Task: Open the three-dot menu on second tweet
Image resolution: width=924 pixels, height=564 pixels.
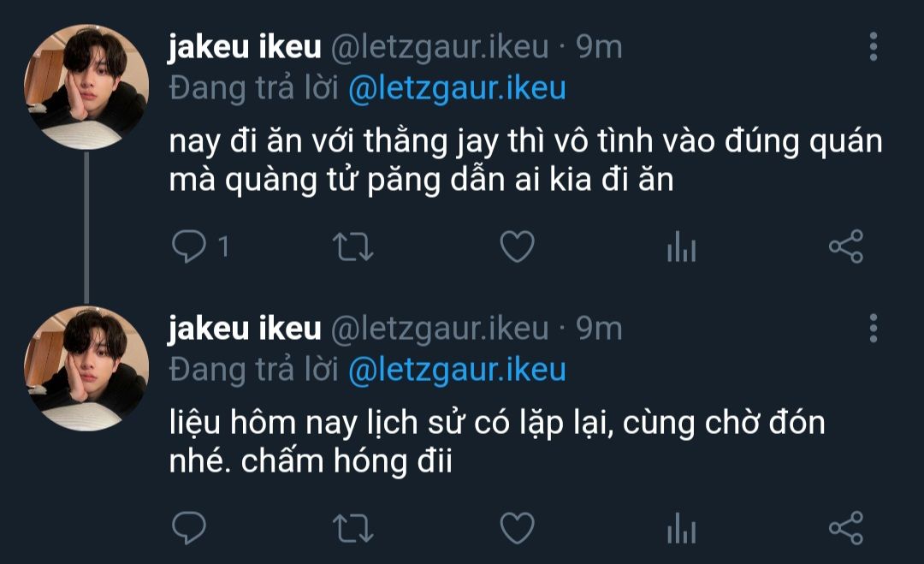Action: (x=874, y=329)
